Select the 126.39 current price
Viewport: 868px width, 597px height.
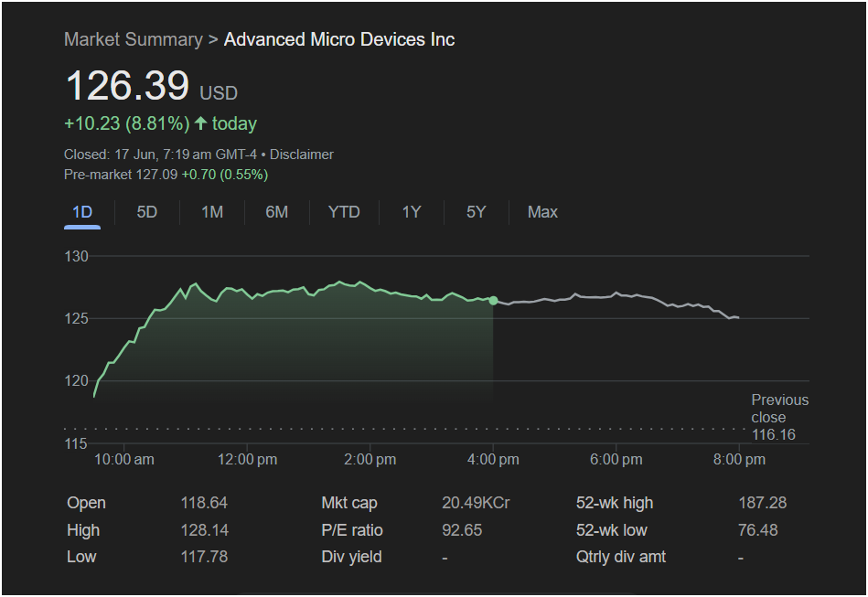point(127,86)
